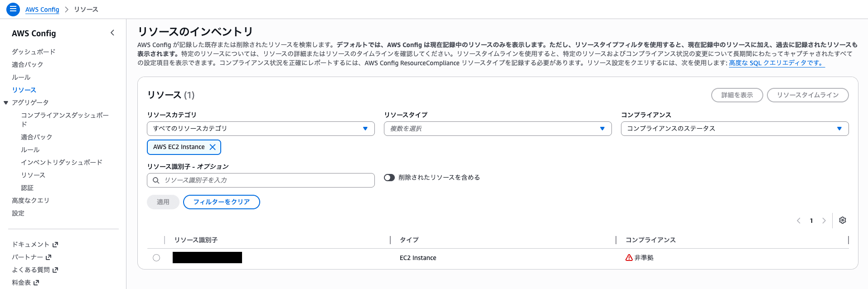Go to ダッシュボード in sidebar
This screenshot has width=868, height=289.
[x=34, y=52]
